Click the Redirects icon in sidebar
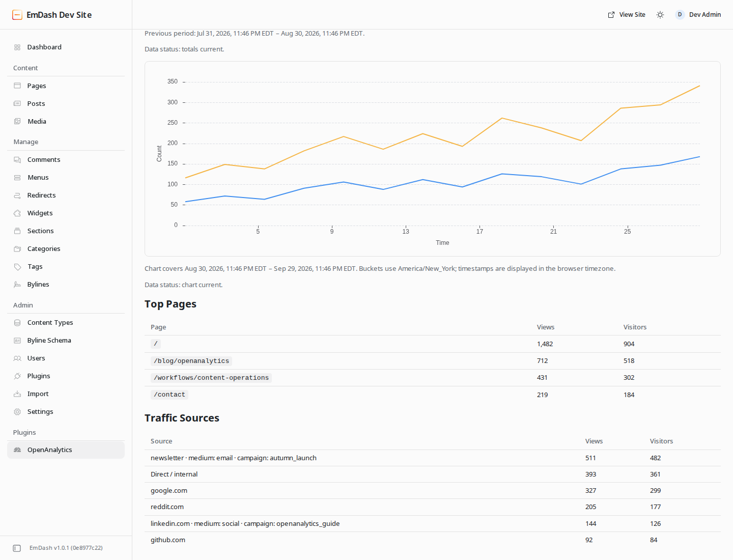Image resolution: width=733 pixels, height=560 pixels. [x=17, y=195]
